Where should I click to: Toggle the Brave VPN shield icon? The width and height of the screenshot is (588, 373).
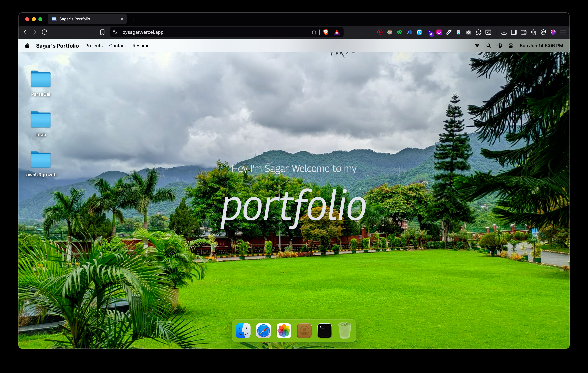(x=543, y=32)
